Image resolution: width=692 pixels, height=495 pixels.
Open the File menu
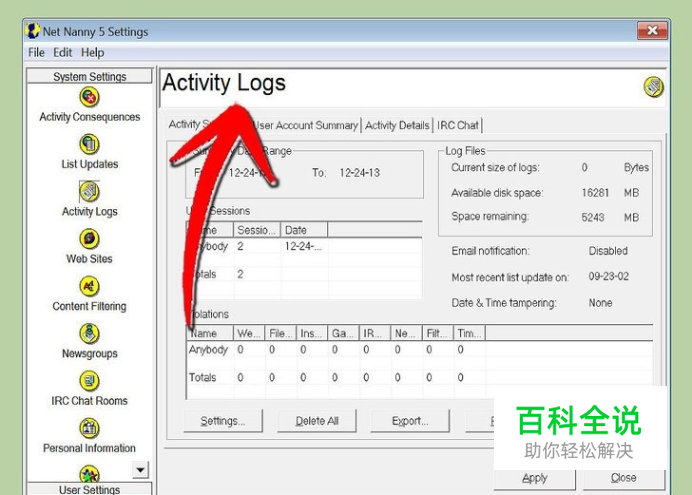(36, 52)
